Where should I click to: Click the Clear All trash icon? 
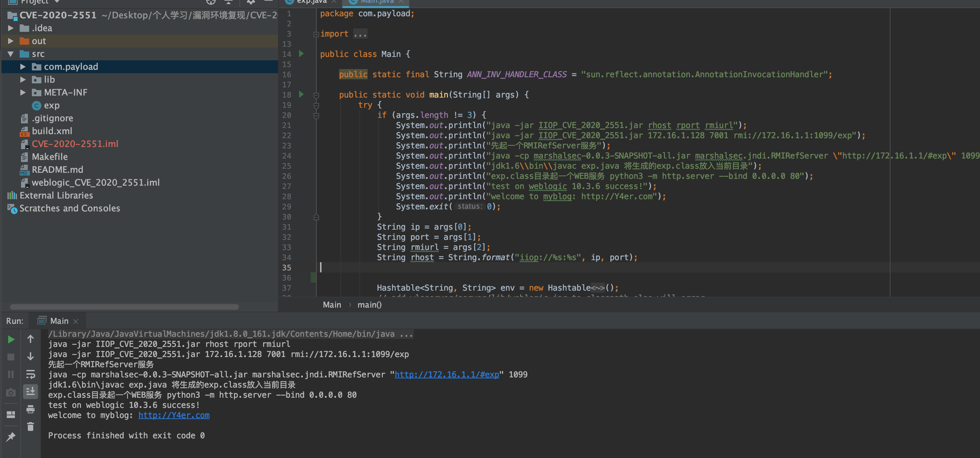pyautogui.click(x=31, y=426)
